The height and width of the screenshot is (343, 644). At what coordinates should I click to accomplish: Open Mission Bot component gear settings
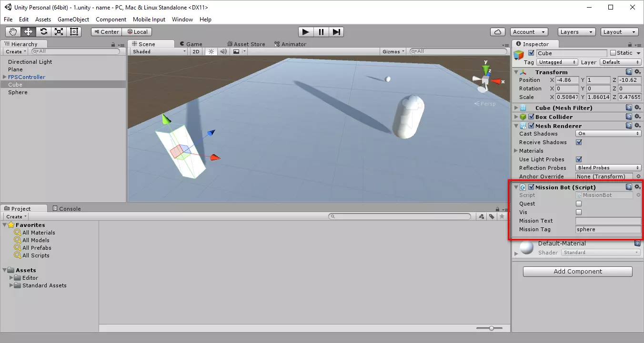[x=637, y=187]
